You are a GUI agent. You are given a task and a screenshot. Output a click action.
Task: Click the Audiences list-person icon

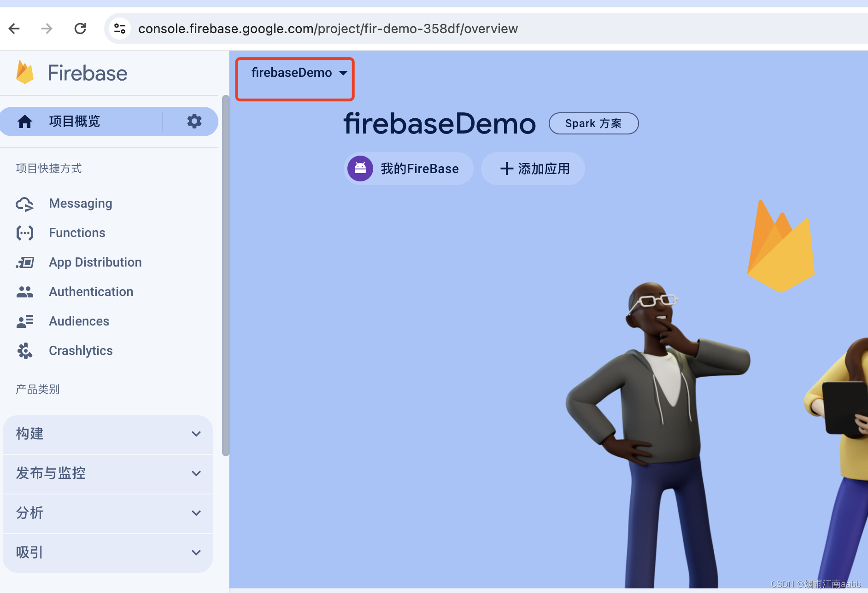(25, 321)
